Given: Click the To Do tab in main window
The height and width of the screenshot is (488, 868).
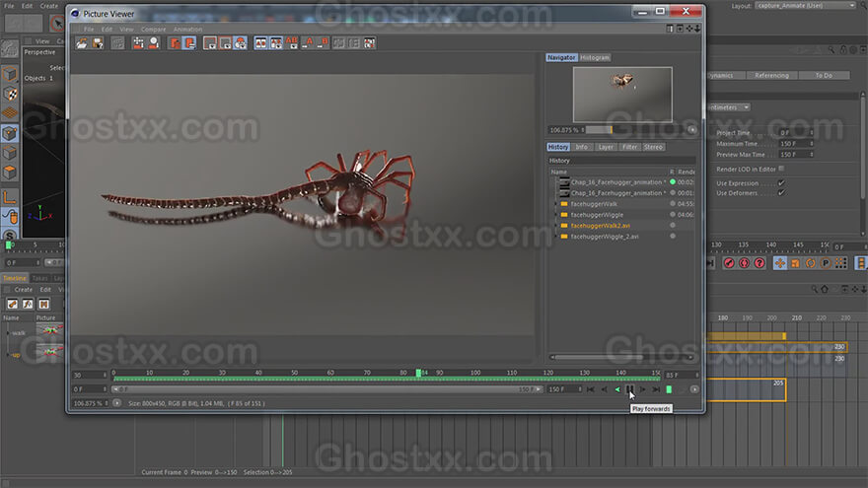Looking at the screenshot, I should [x=824, y=75].
